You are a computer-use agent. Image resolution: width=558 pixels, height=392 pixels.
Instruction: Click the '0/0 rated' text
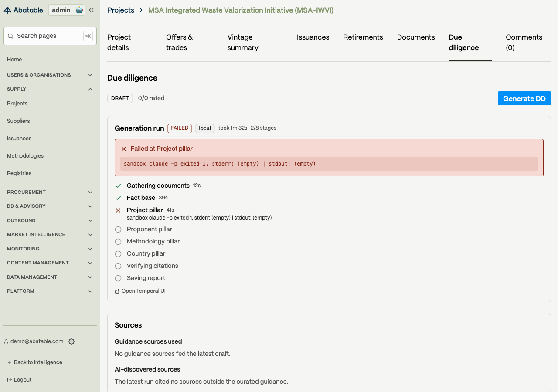[x=151, y=98]
